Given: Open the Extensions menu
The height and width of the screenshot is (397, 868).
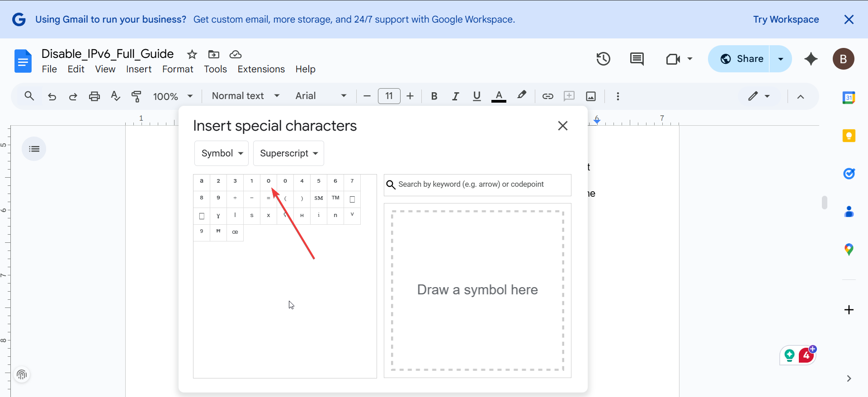Looking at the screenshot, I should point(261,69).
